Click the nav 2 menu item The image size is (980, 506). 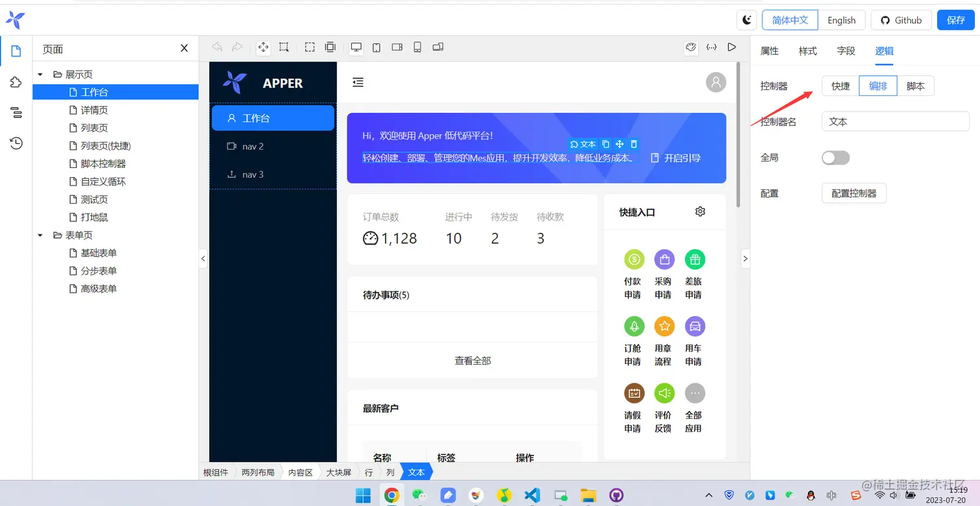pos(273,146)
